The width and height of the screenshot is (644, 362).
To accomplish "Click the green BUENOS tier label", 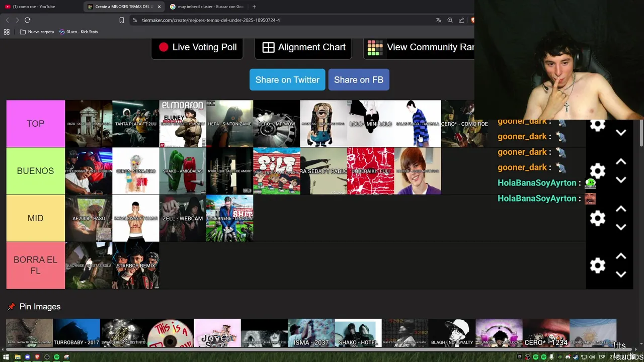I will pyautogui.click(x=36, y=171).
